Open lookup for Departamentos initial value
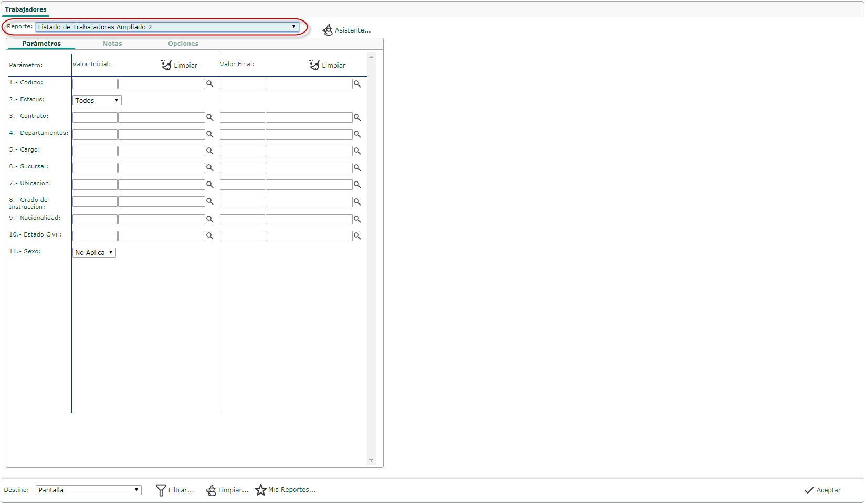The image size is (866, 504). pos(209,134)
